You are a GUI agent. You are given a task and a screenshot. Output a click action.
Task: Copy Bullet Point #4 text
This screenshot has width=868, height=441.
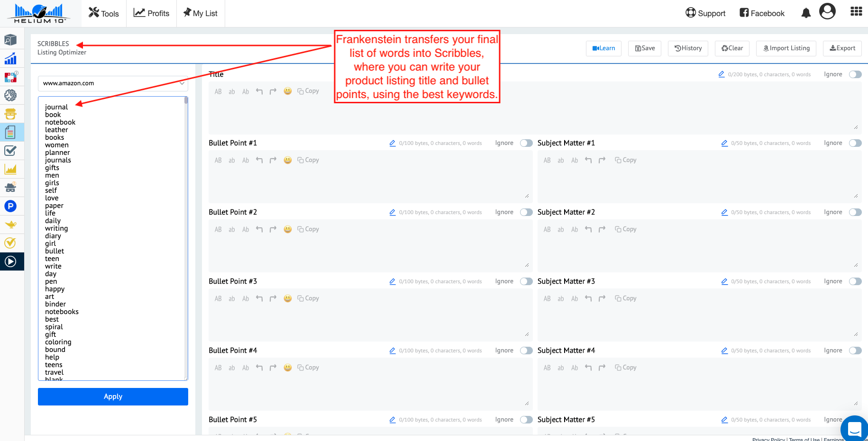click(308, 368)
